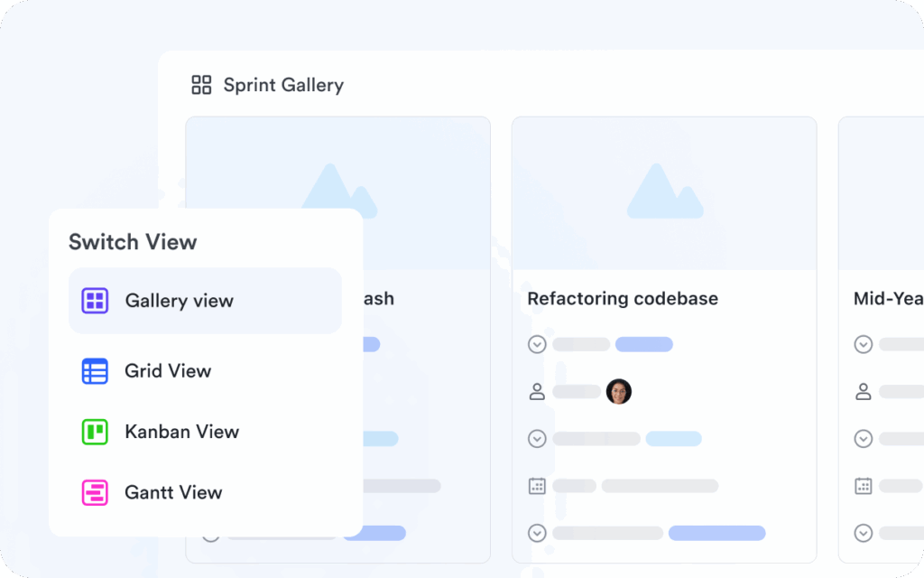Click the blue progress bar on Refactoring codebase

644,344
